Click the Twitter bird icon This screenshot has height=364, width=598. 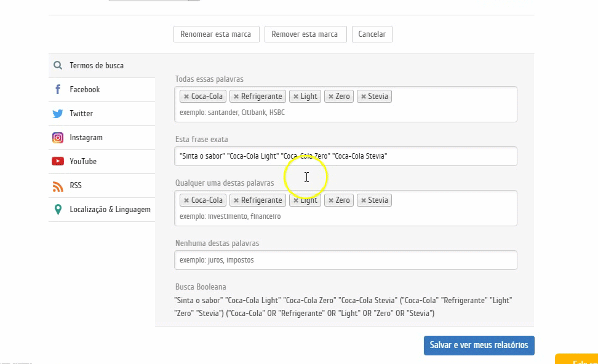58,114
